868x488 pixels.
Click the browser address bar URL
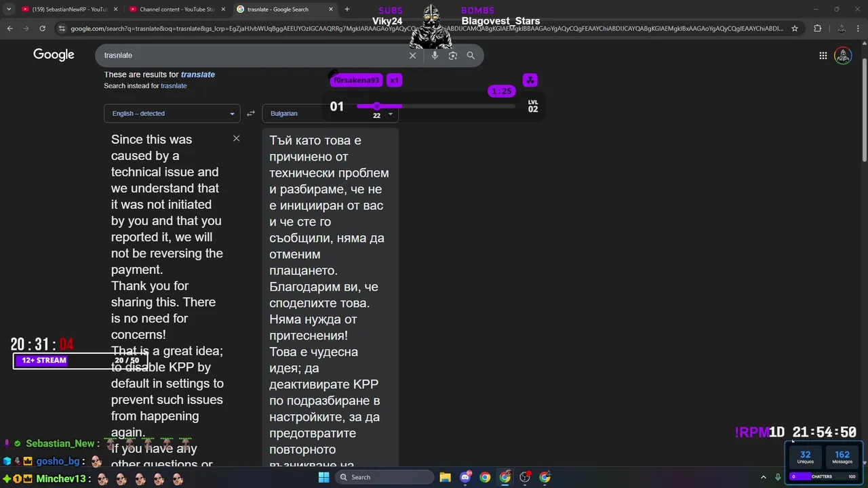[427, 28]
